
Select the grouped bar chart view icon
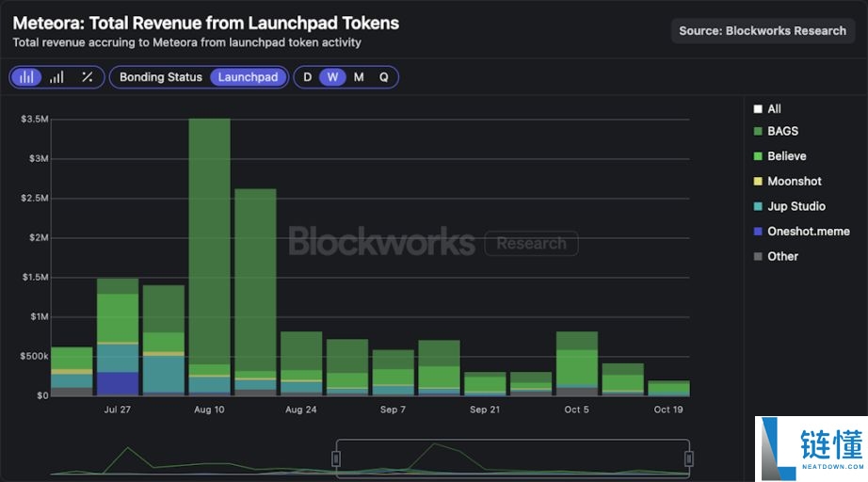(26, 77)
